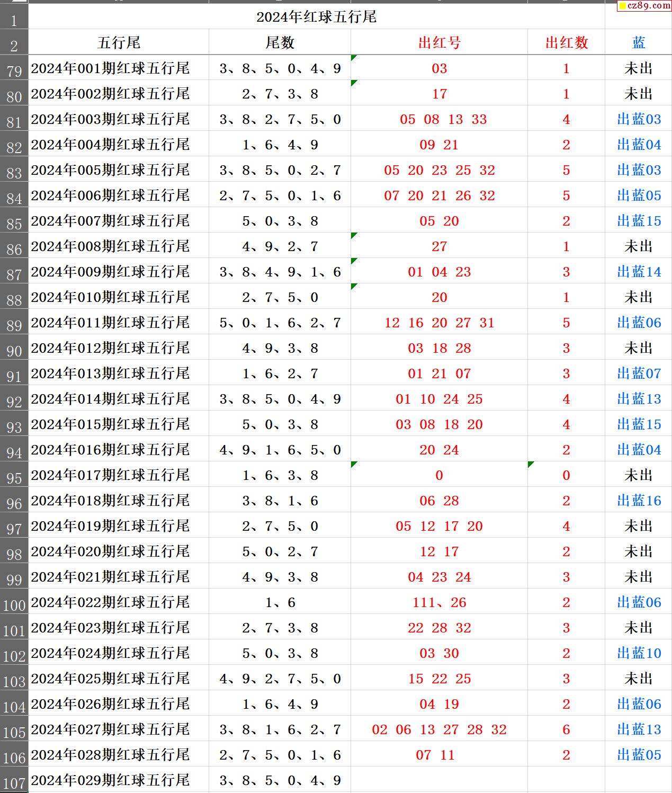The height and width of the screenshot is (793, 672).
Task: Click 尾数 cell 1、6 in row 100
Action: (280, 602)
